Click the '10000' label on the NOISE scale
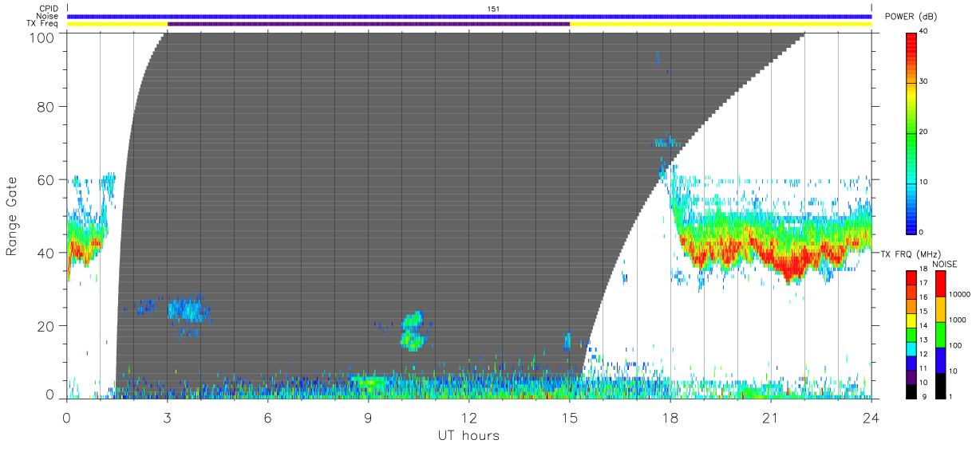Image resolution: width=980 pixels, height=452 pixels. (x=962, y=296)
